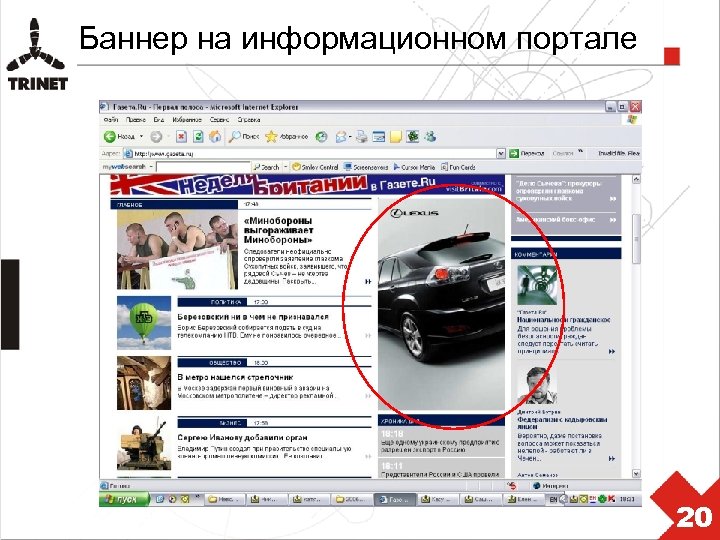Open the Вид menu
The width and height of the screenshot is (720, 540).
(x=159, y=120)
